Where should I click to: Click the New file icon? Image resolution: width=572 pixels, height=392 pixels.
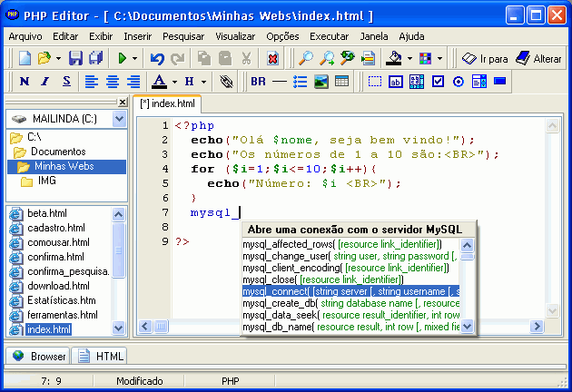[x=25, y=58]
